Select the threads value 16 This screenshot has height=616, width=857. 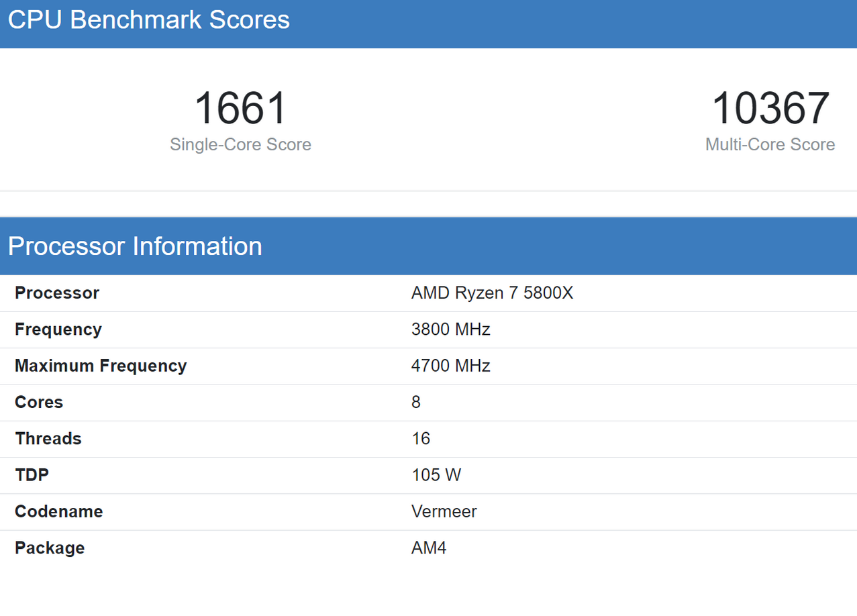pyautogui.click(x=421, y=438)
